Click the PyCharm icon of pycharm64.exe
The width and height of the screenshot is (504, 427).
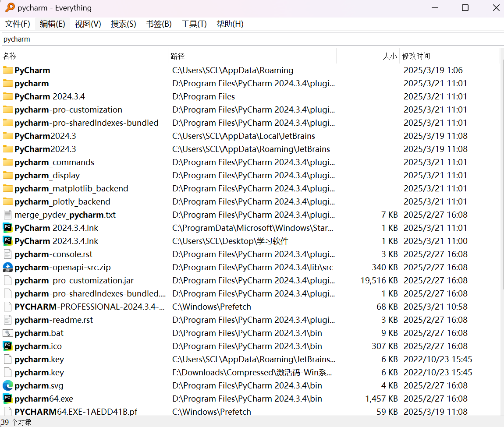[7, 399]
